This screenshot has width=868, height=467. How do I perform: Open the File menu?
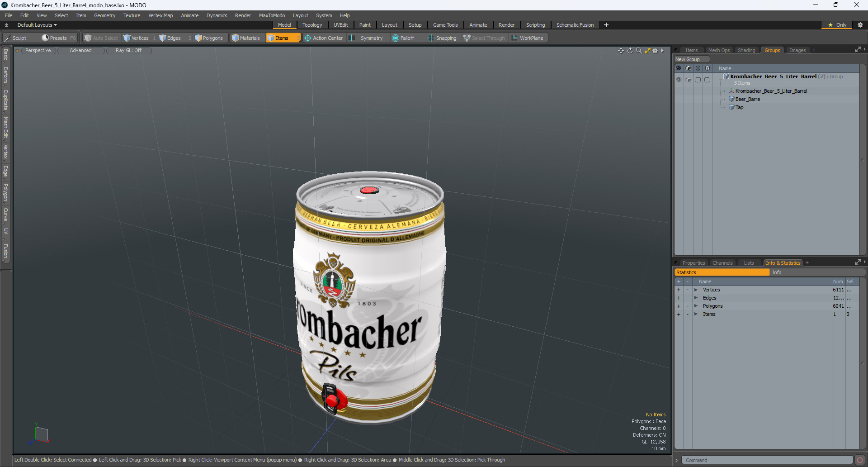click(x=9, y=15)
